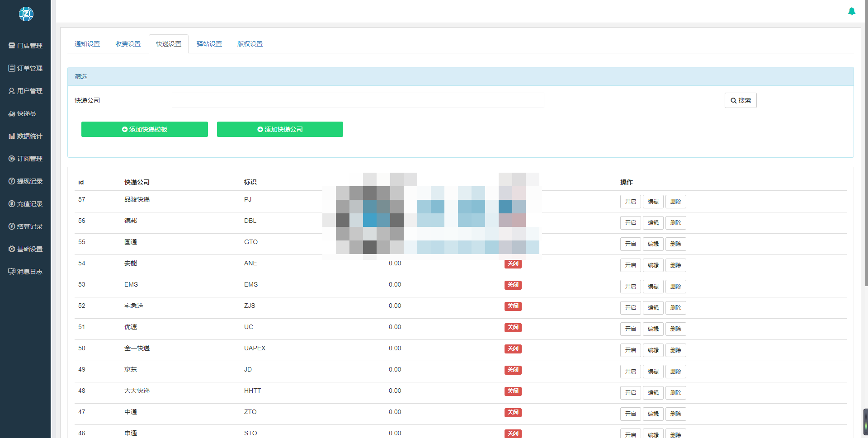Image resolution: width=868 pixels, height=438 pixels.
Task: Switch to 版权设置 tab
Action: 250,44
